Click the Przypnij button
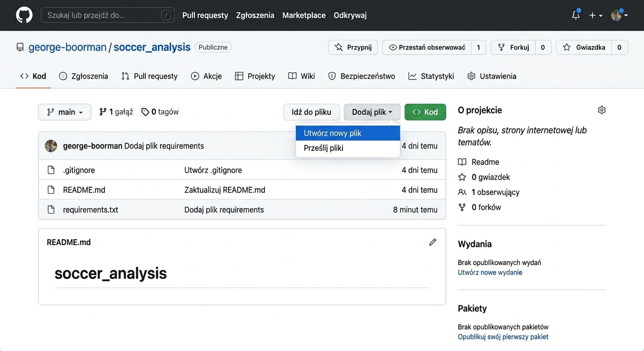This screenshot has height=351, width=644. click(353, 47)
